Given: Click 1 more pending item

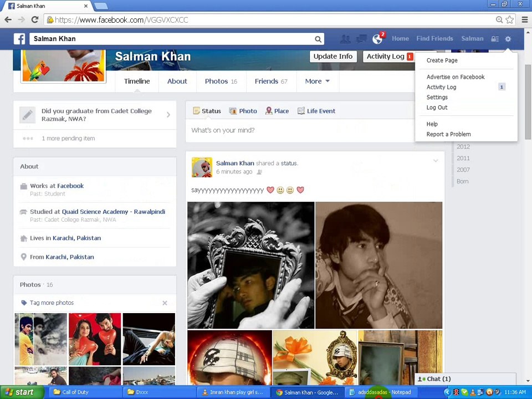Looking at the screenshot, I should [x=68, y=139].
